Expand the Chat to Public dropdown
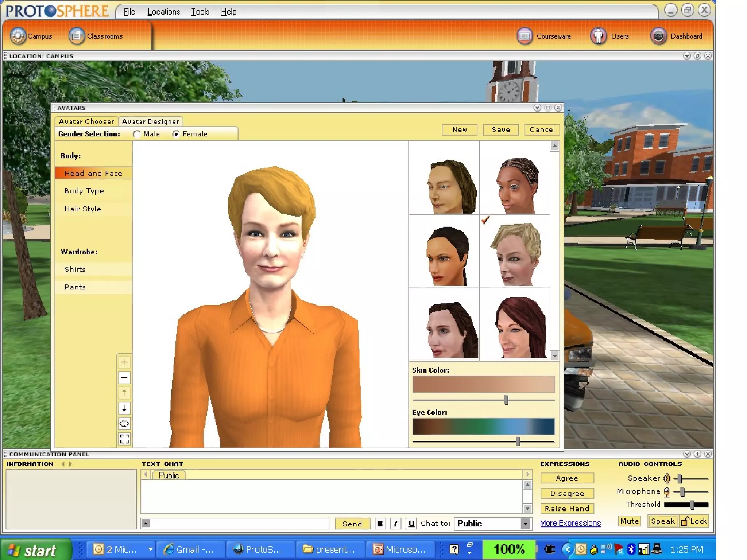The height and width of the screenshot is (560, 747). [x=525, y=524]
